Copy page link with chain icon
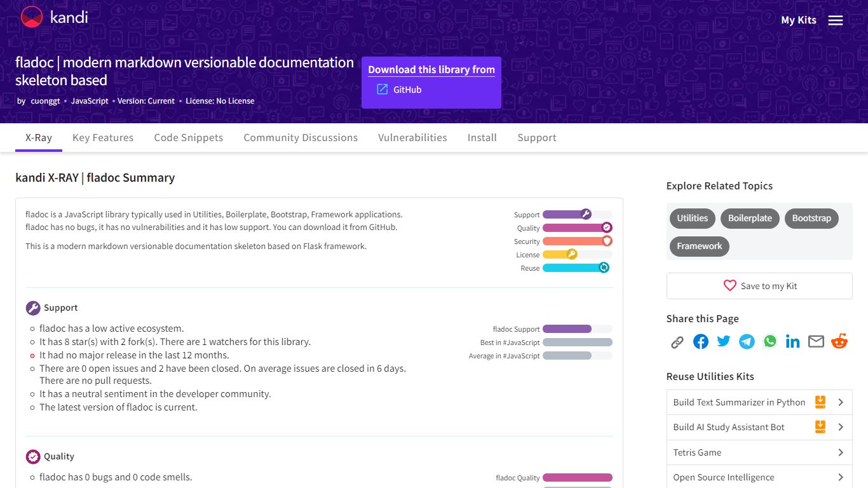The height and width of the screenshot is (488, 868). (x=677, y=342)
